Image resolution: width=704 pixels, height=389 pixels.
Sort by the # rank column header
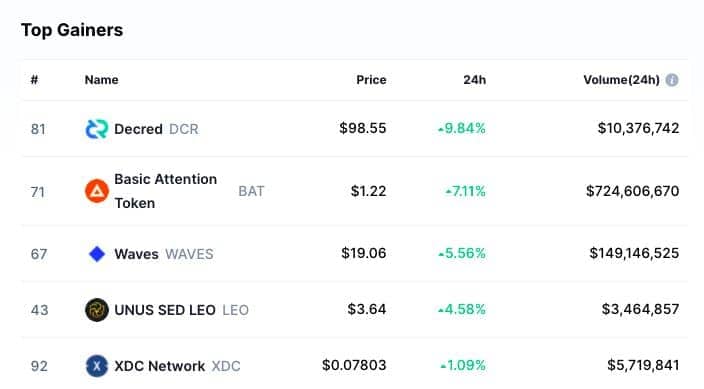tap(35, 80)
